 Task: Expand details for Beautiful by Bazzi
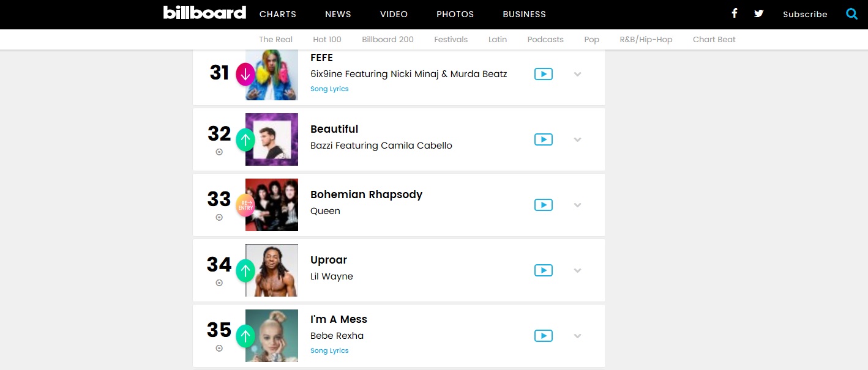pyautogui.click(x=577, y=139)
